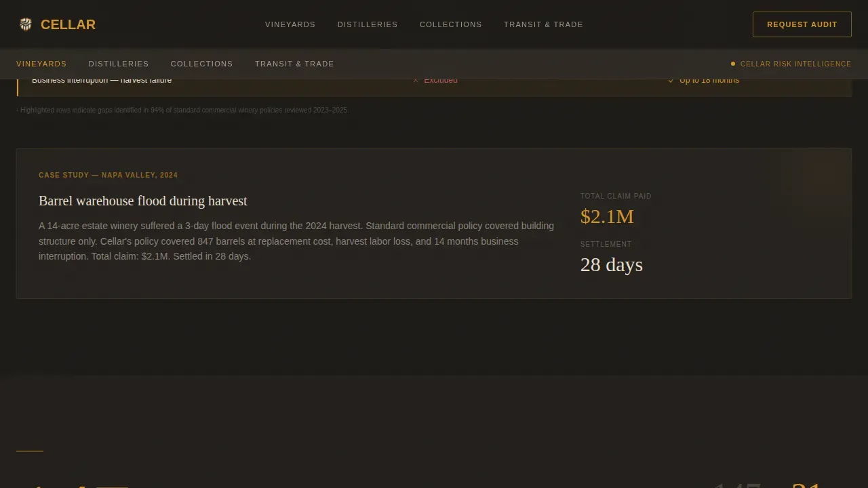Select the highlighted Vineyards tab in the secondary bar
Image resolution: width=868 pixels, height=488 pixels.
click(41, 64)
